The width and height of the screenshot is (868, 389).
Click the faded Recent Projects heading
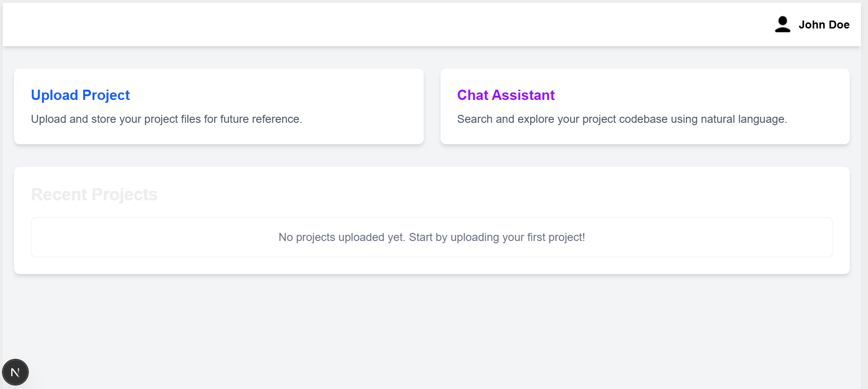94,195
